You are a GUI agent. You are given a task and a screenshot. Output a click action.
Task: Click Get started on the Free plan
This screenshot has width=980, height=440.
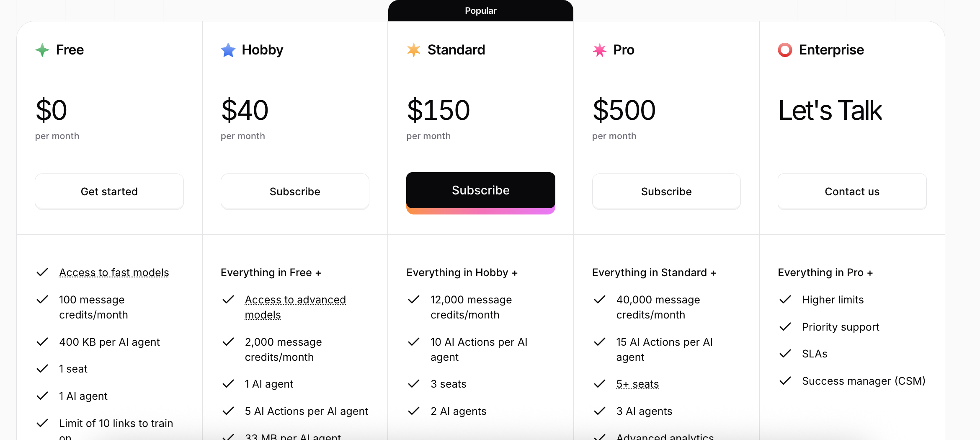(x=109, y=192)
